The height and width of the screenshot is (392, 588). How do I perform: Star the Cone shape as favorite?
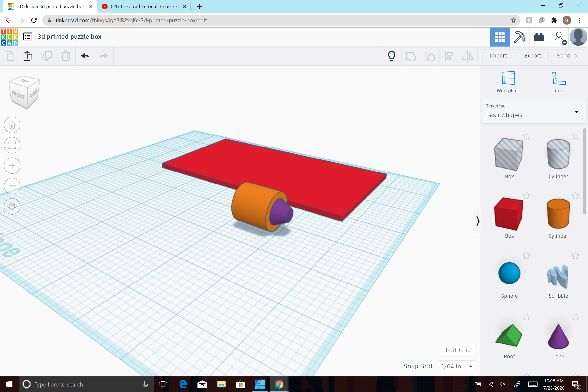point(575,316)
